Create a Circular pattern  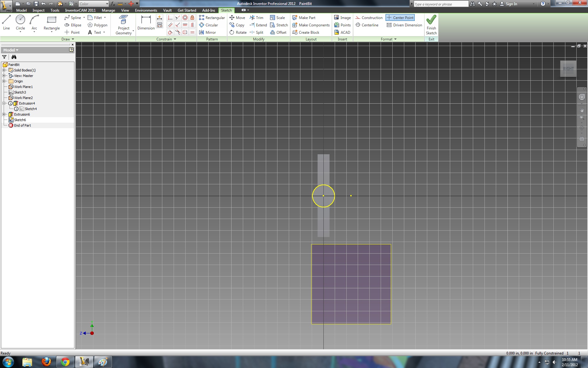pos(209,25)
